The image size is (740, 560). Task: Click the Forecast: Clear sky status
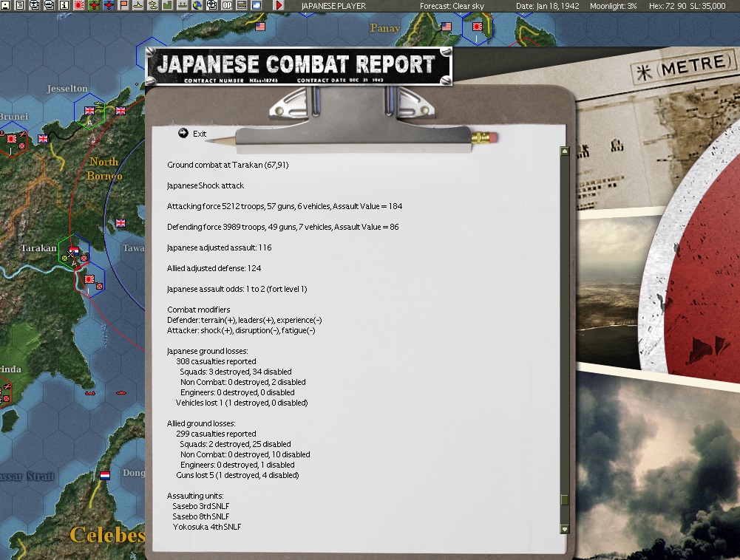tap(452, 6)
